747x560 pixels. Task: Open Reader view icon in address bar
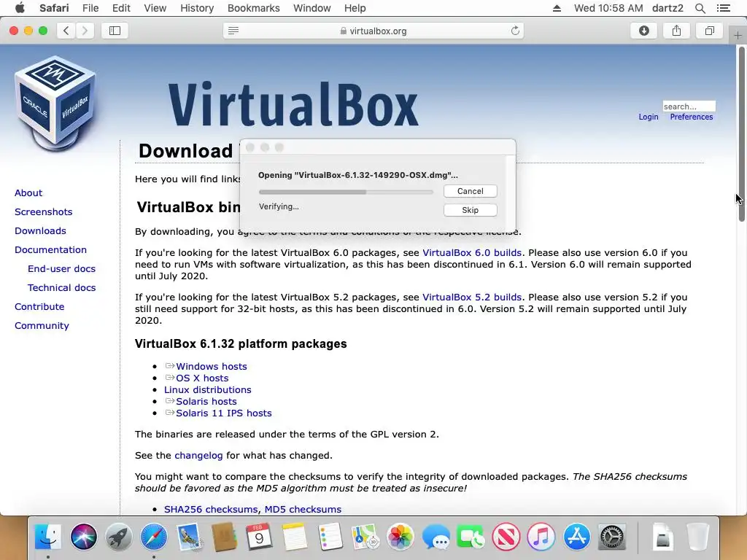(x=233, y=31)
